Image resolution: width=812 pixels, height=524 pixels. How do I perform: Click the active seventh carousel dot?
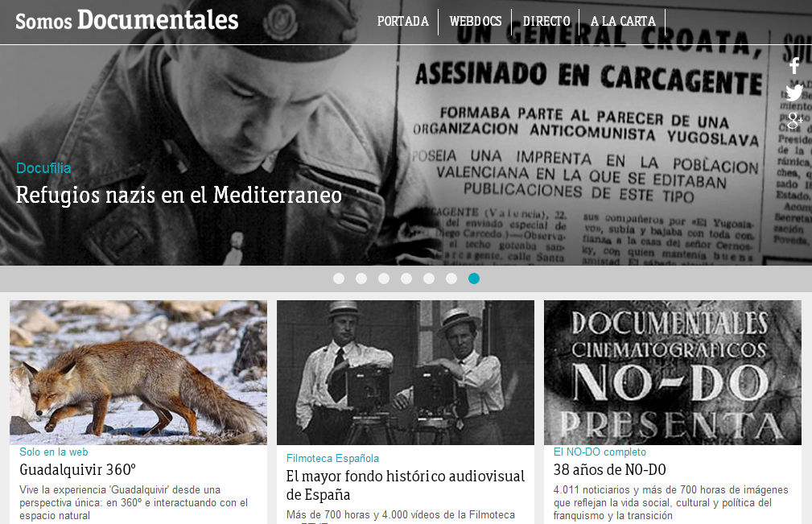click(474, 279)
